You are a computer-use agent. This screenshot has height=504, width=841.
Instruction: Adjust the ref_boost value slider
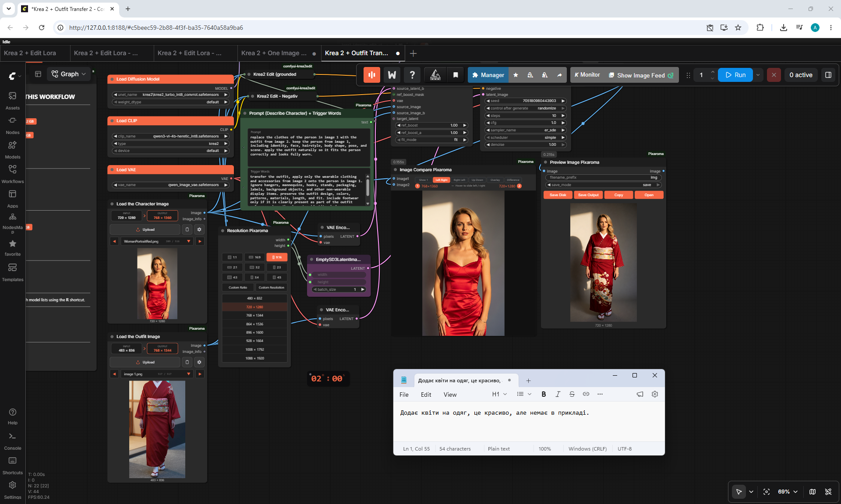tap(431, 125)
